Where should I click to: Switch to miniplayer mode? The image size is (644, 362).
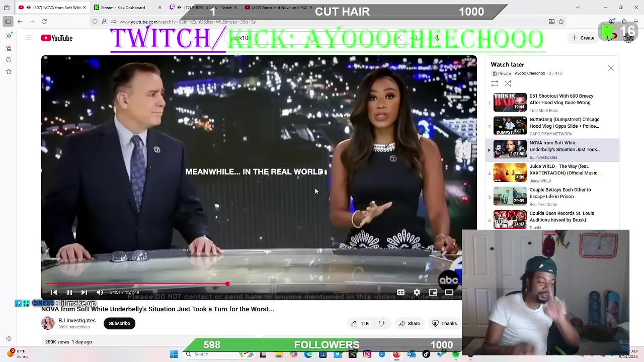tap(433, 292)
